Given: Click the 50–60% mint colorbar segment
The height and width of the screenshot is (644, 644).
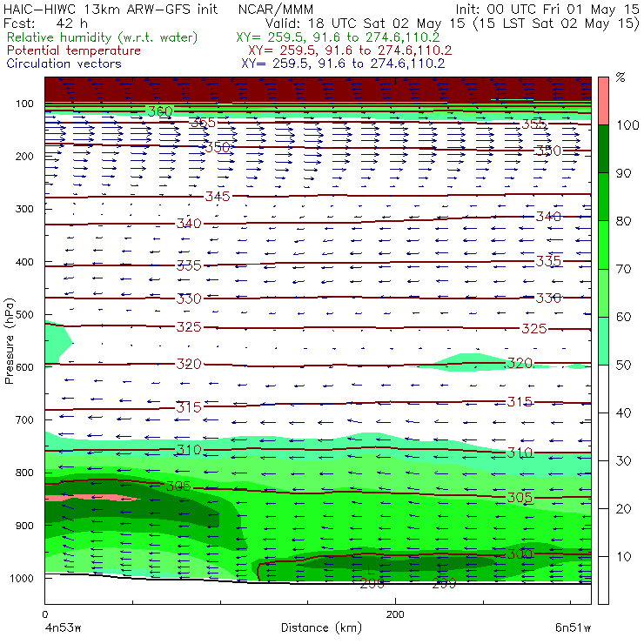Looking at the screenshot, I should tap(603, 341).
